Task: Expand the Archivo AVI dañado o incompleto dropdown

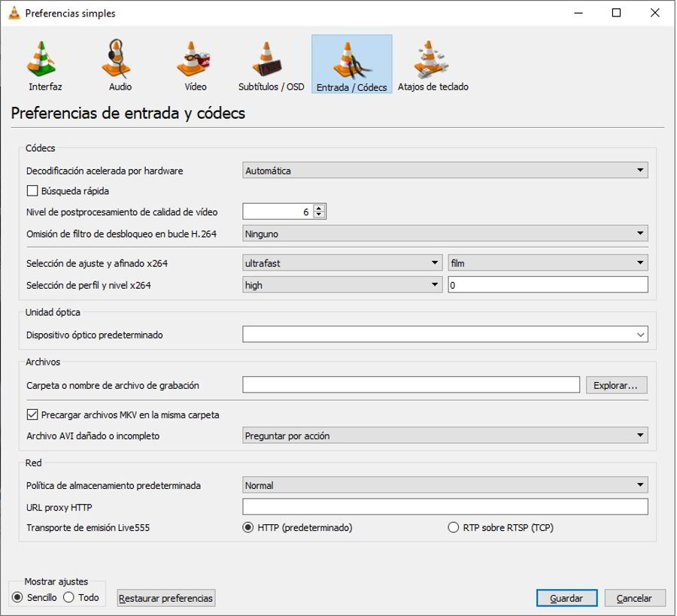Action: 445,435
